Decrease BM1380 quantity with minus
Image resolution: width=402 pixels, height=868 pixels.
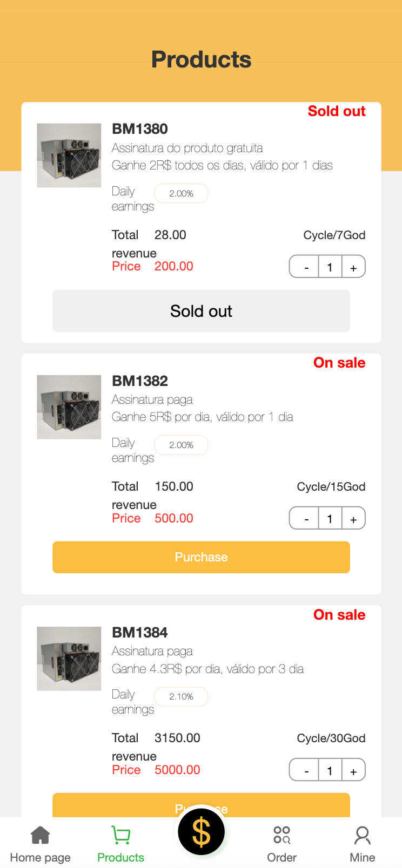(306, 267)
